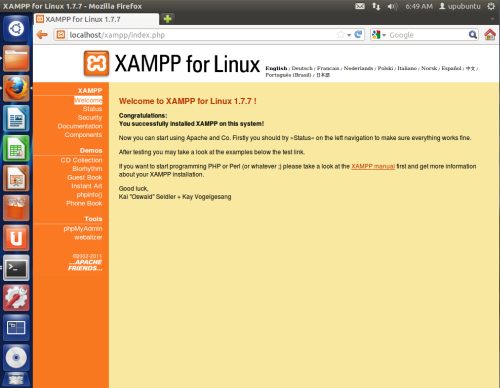This screenshot has height=388, width=500.
Task: Launch LibreOffice Impress from the launcher
Action: (x=16, y=178)
